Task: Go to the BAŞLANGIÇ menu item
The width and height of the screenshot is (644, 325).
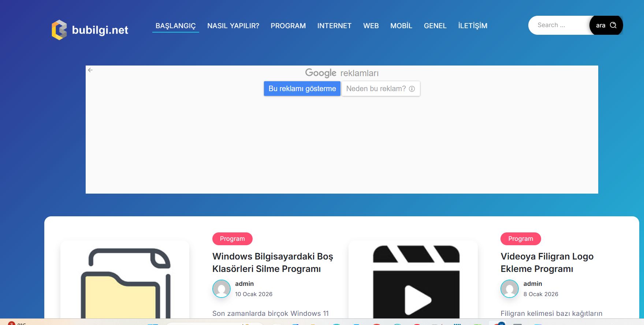Action: point(175,26)
